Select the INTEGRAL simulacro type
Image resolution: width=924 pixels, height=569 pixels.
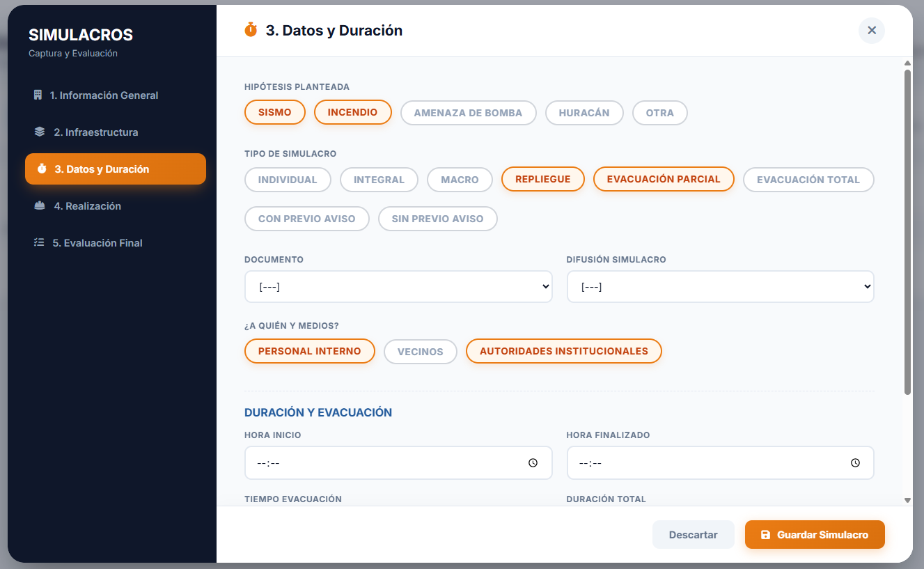379,180
